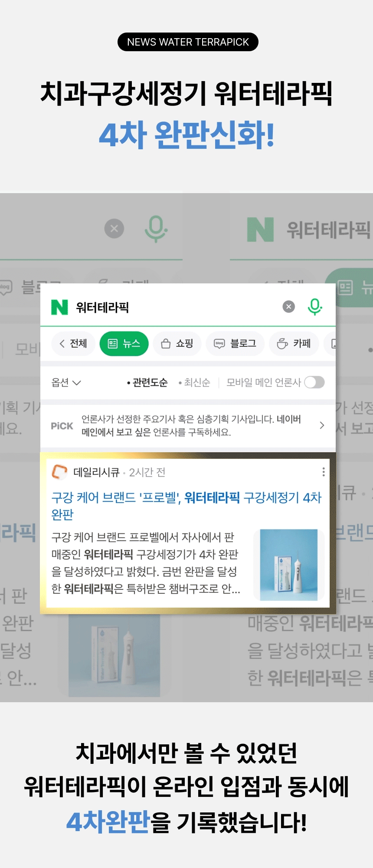Open the 카페 tab
373x868 pixels.
tap(294, 344)
